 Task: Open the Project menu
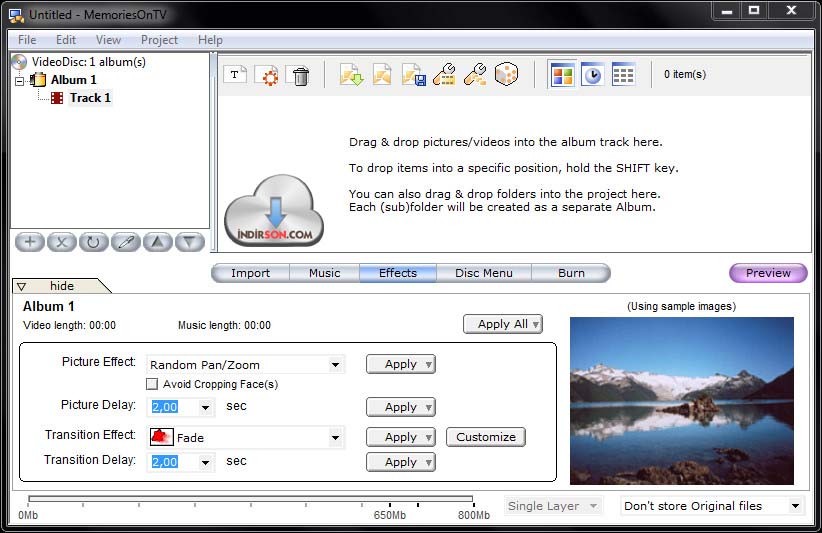pos(159,40)
